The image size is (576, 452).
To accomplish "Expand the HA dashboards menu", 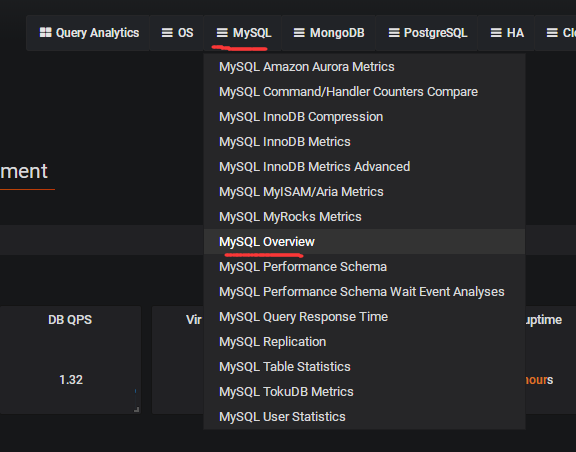I will click(506, 33).
